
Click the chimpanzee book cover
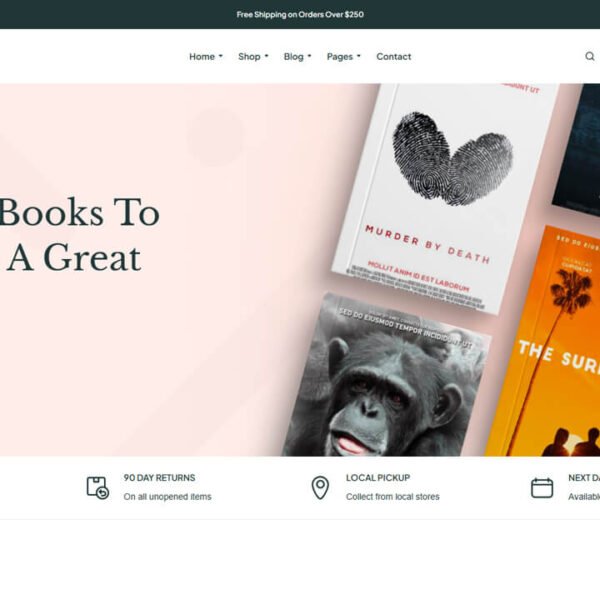pyautogui.click(x=386, y=377)
